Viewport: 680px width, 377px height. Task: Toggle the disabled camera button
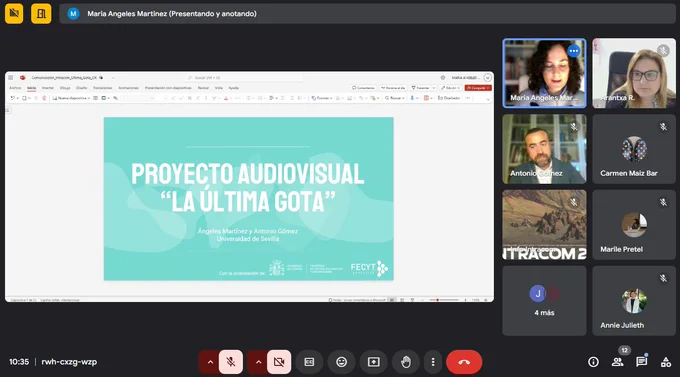[279, 362]
